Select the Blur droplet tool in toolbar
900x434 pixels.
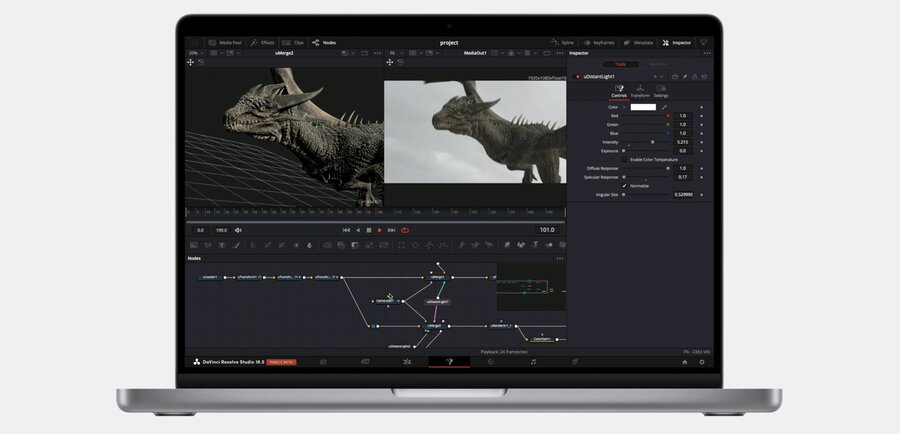[309, 245]
